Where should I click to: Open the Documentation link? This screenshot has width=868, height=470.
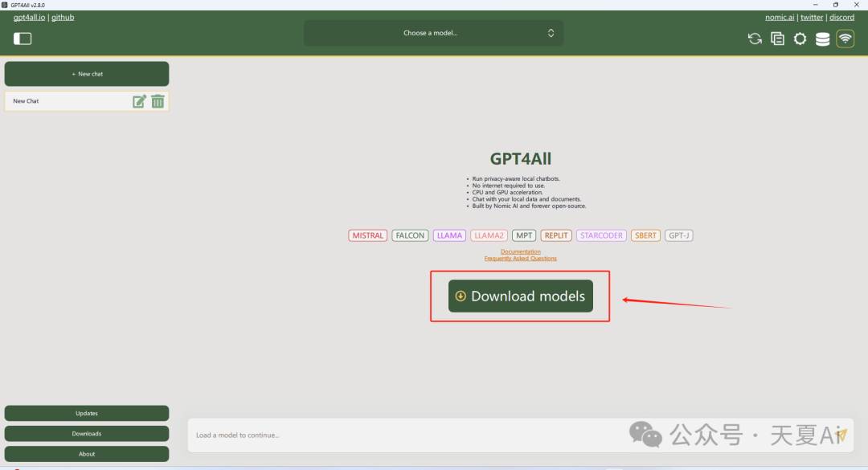coord(520,251)
